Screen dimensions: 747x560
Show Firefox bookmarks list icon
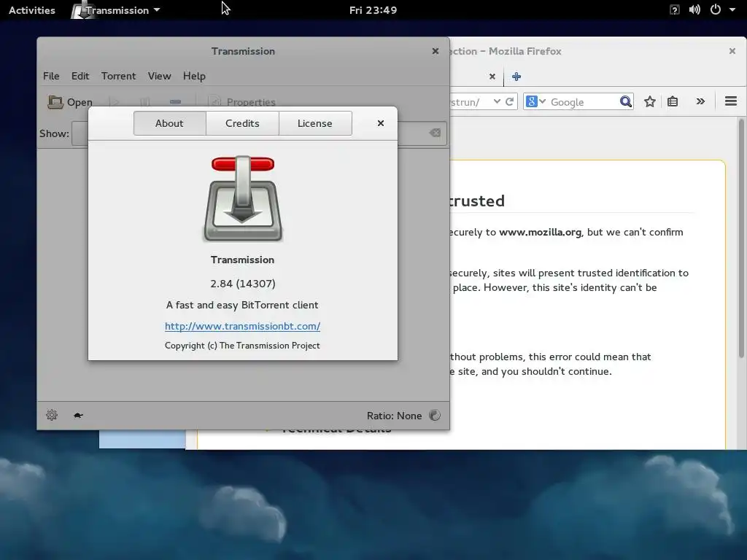[x=673, y=101]
